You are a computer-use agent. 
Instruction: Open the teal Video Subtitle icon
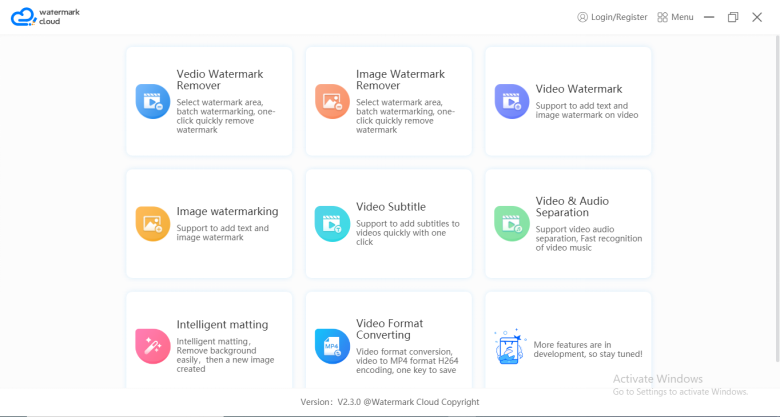(332, 224)
